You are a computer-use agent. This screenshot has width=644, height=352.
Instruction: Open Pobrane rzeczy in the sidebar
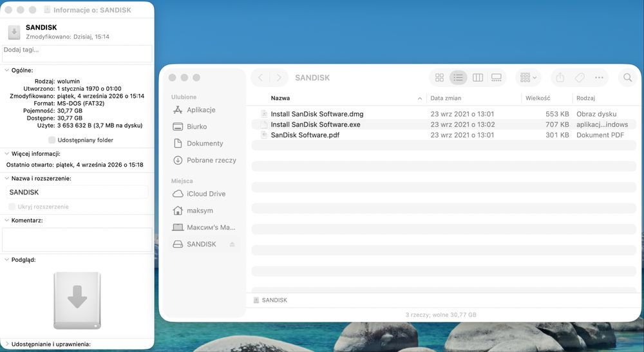pos(211,160)
